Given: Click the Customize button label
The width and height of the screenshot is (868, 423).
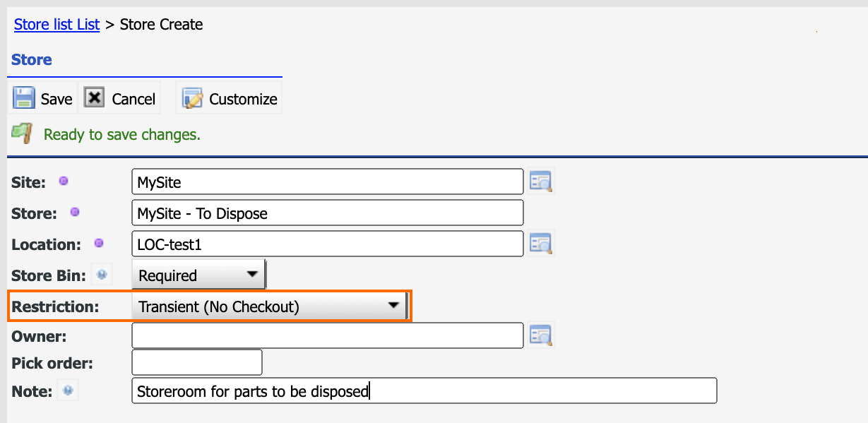Looking at the screenshot, I should (x=243, y=99).
